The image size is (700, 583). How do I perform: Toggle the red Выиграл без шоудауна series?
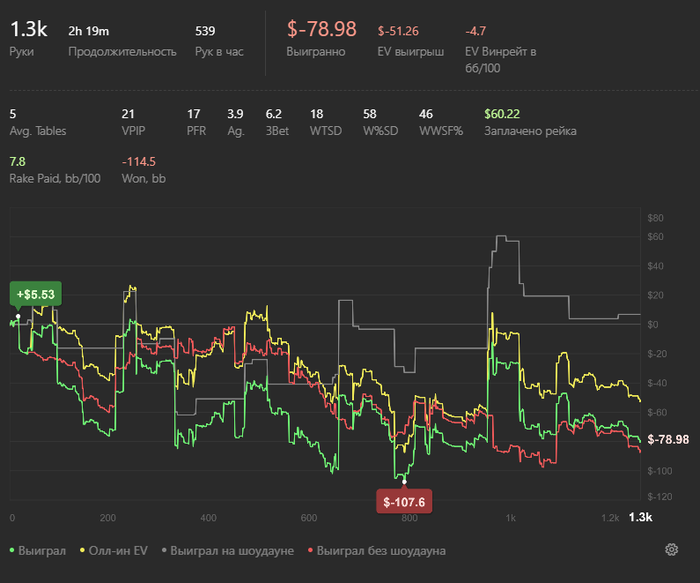click(377, 551)
